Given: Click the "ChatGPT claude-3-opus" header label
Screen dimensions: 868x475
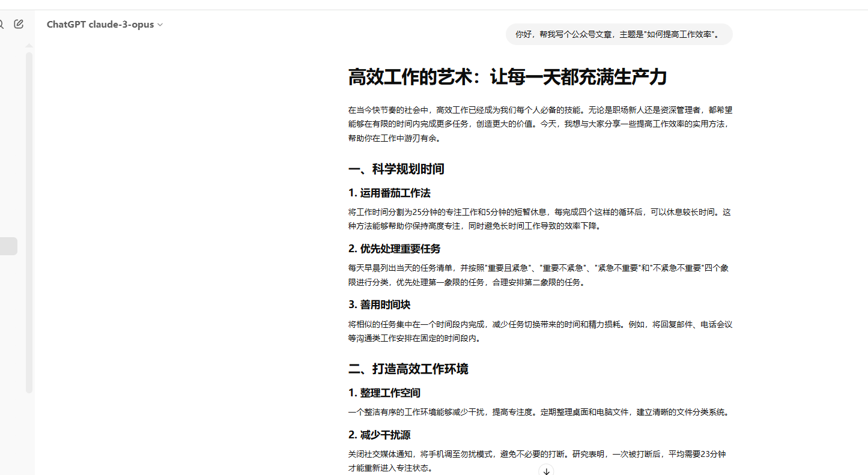Looking at the screenshot, I should 100,25.
